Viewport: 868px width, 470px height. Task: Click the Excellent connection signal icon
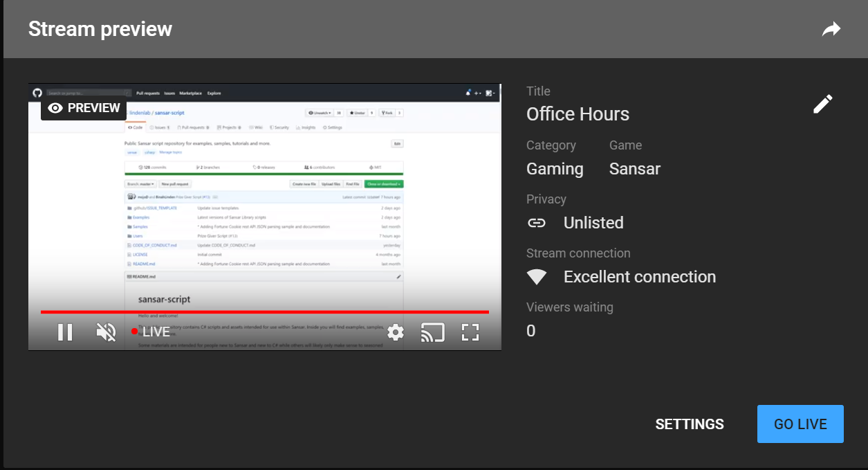[x=537, y=277]
